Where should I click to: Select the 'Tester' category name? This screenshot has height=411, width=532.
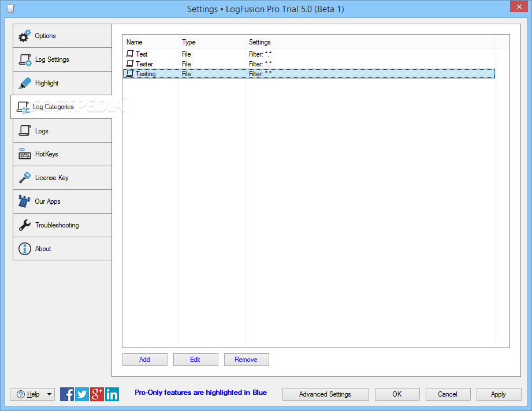coord(144,64)
